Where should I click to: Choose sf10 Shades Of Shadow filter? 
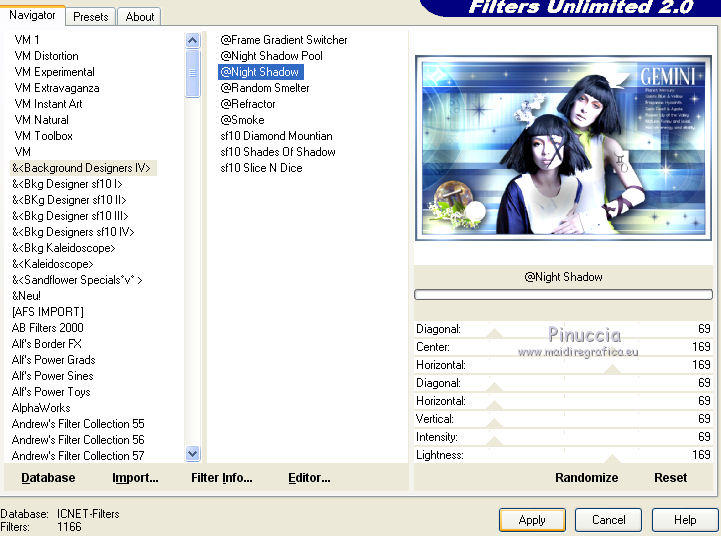point(278,152)
